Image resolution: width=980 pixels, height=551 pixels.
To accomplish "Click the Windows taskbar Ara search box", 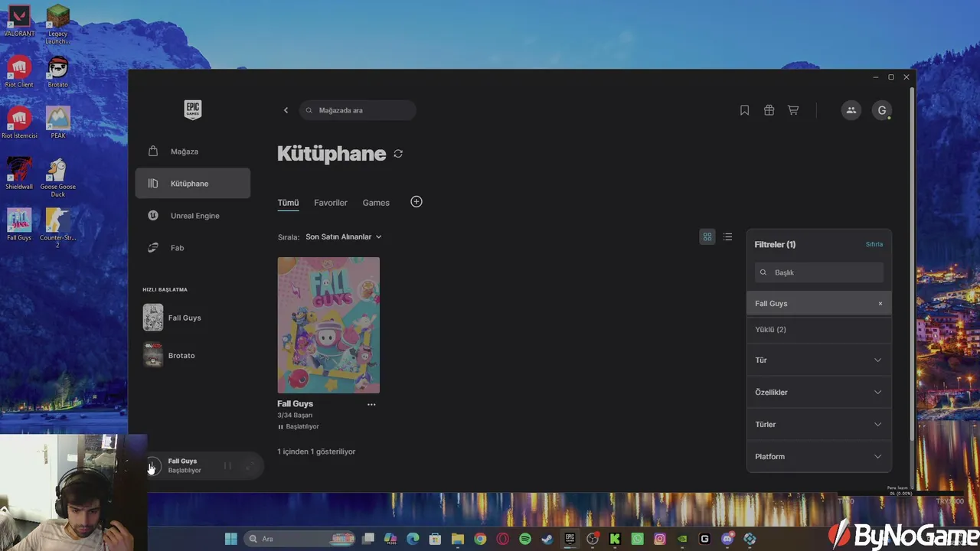I will click(x=300, y=539).
